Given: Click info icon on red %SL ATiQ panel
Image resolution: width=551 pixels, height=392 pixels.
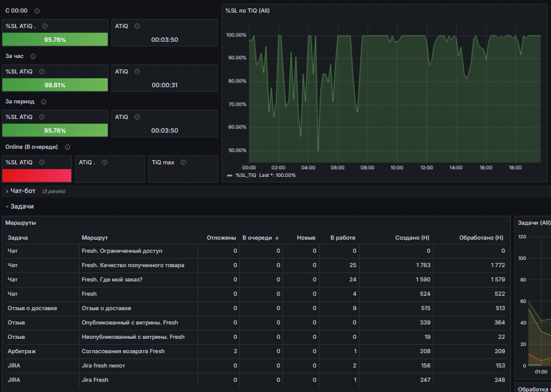Looking at the screenshot, I should tap(42, 163).
